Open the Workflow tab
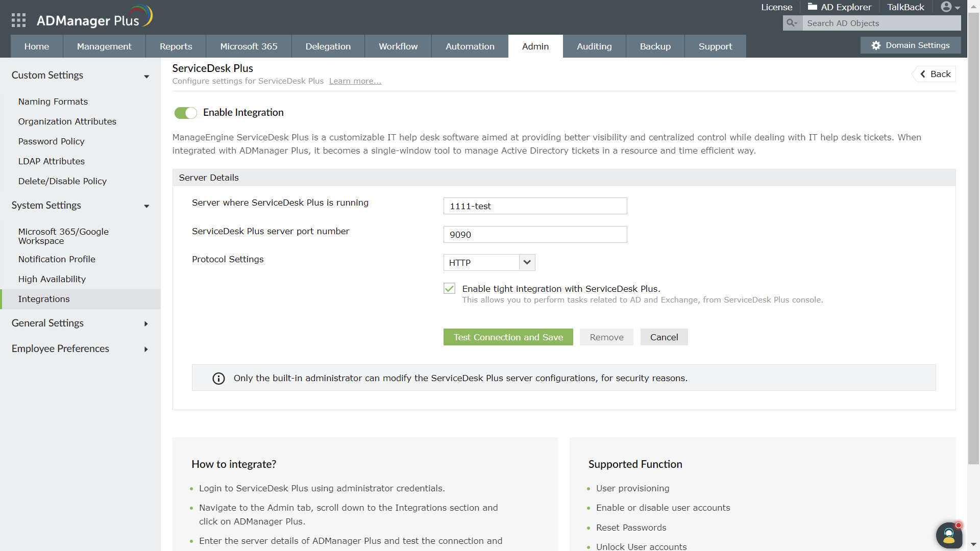980x551 pixels. [398, 46]
